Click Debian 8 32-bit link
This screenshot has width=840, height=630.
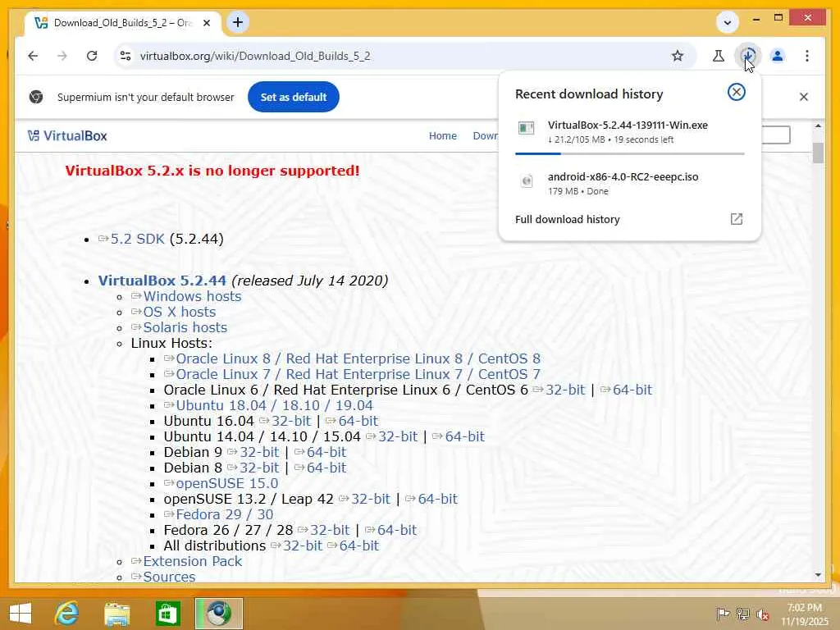(x=259, y=467)
